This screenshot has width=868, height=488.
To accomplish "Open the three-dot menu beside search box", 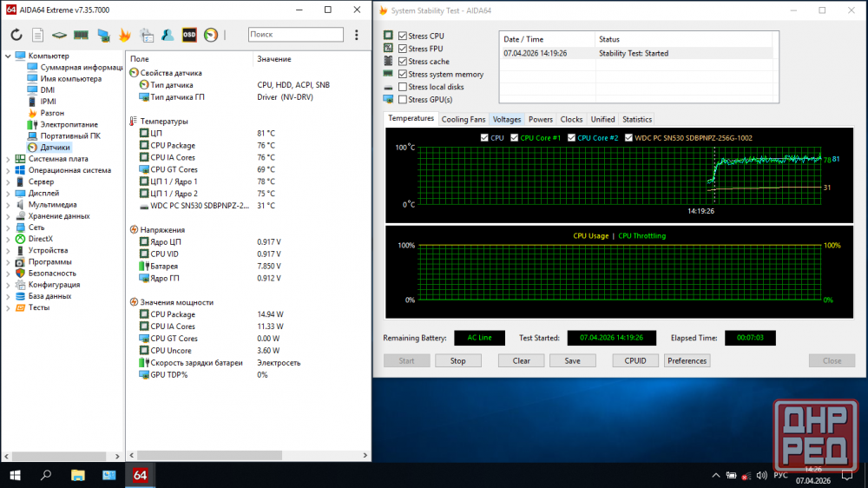I will click(357, 35).
